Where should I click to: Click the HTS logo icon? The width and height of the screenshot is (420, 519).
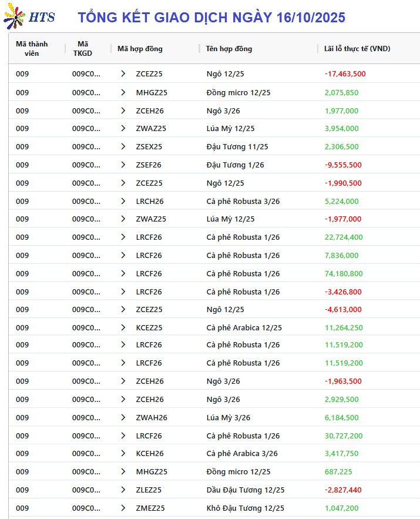coord(29,17)
